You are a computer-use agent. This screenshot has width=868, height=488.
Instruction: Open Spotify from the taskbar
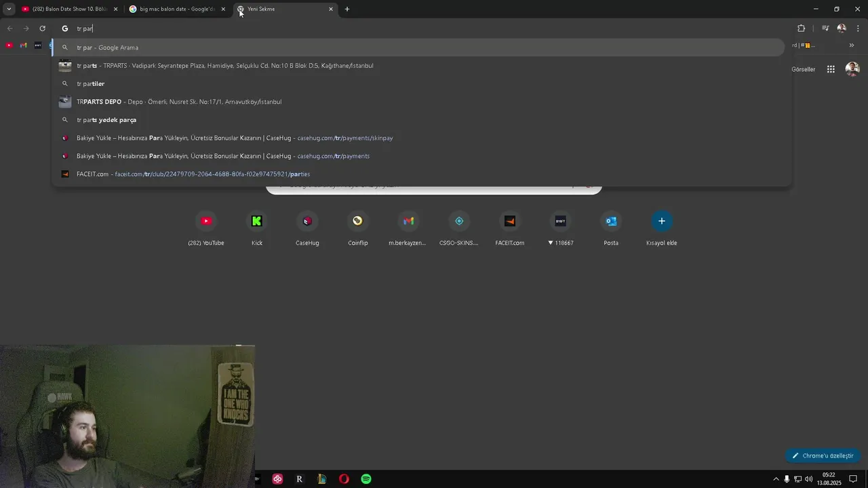(366, 479)
